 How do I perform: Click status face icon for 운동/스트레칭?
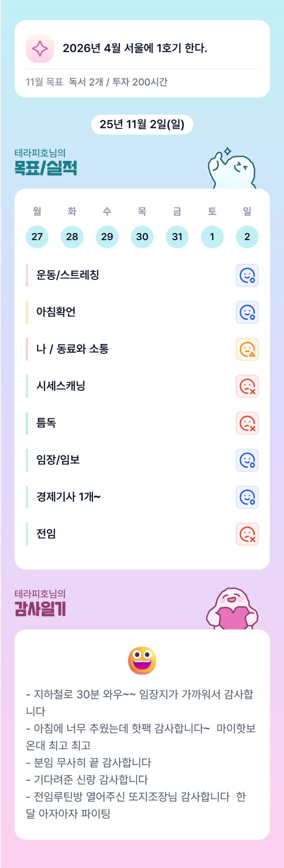tap(247, 275)
